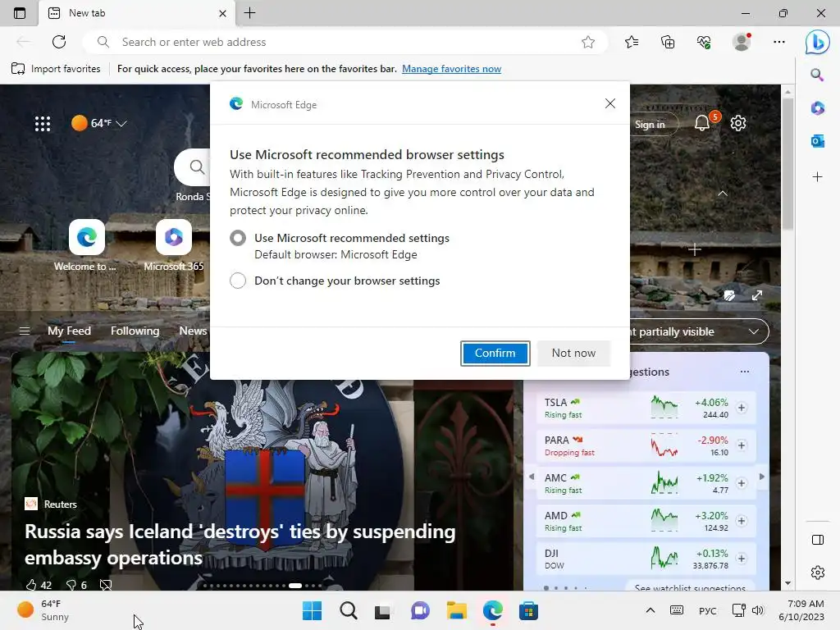The width and height of the screenshot is (840, 630).
Task: Add AMC to watchlist
Action: (x=742, y=483)
